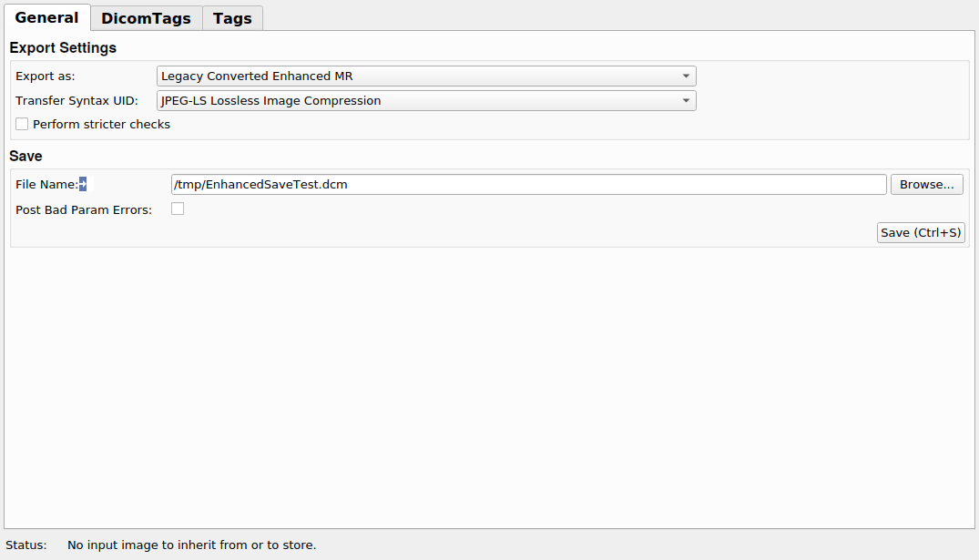Toggle the Post Bad Param Errors checkbox

coord(178,209)
